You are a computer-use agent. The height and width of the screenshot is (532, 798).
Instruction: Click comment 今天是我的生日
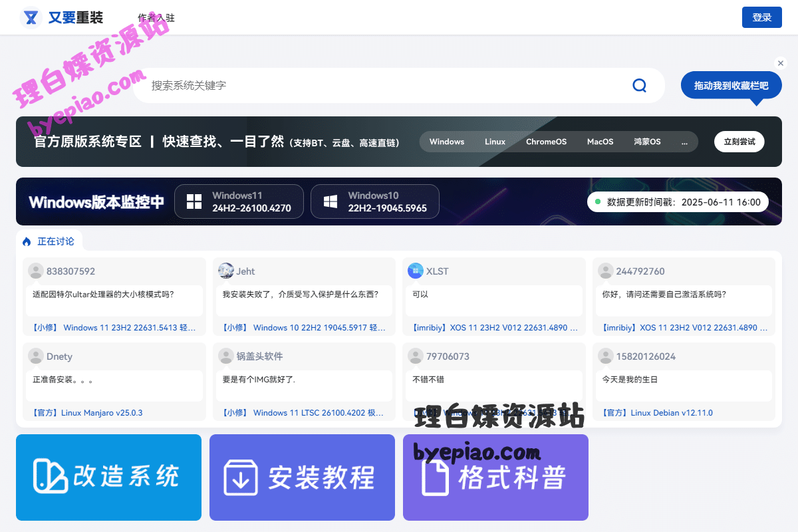tap(630, 379)
